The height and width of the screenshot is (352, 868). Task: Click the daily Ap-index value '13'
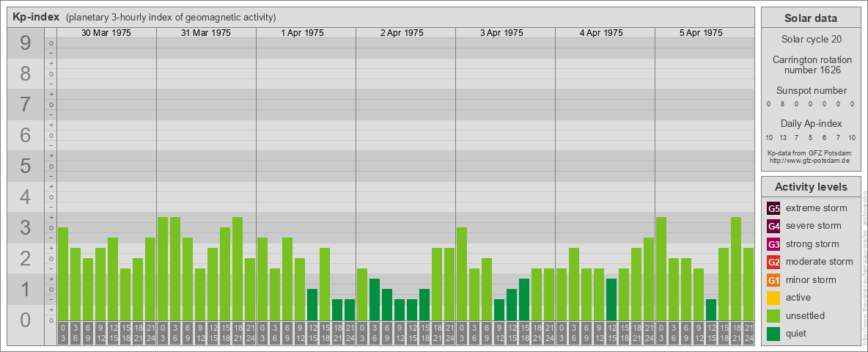point(783,137)
